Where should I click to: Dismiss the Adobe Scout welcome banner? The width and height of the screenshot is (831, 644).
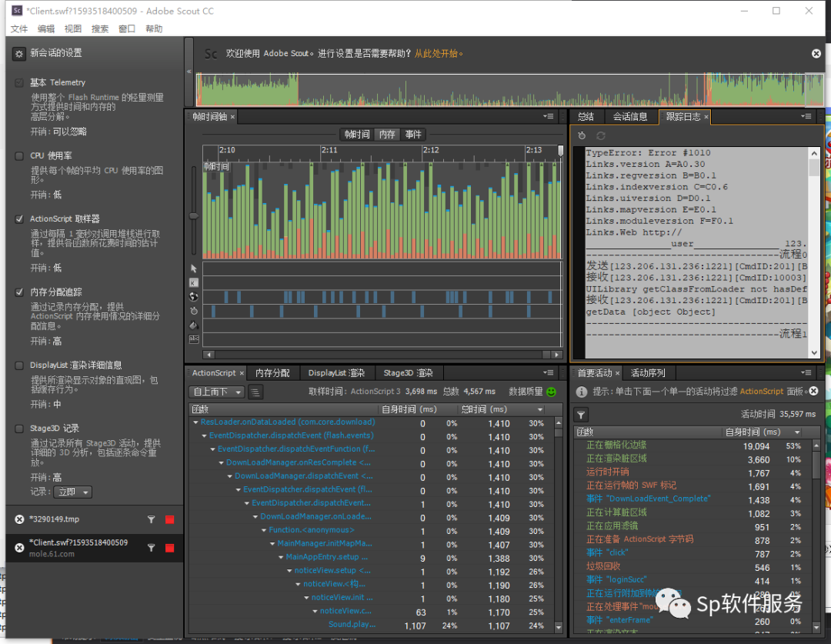point(816,54)
